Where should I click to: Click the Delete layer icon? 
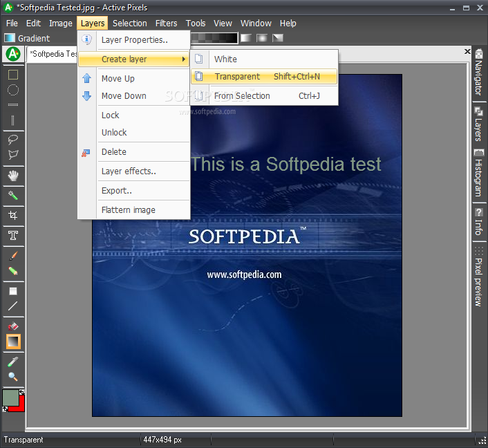tap(86, 153)
